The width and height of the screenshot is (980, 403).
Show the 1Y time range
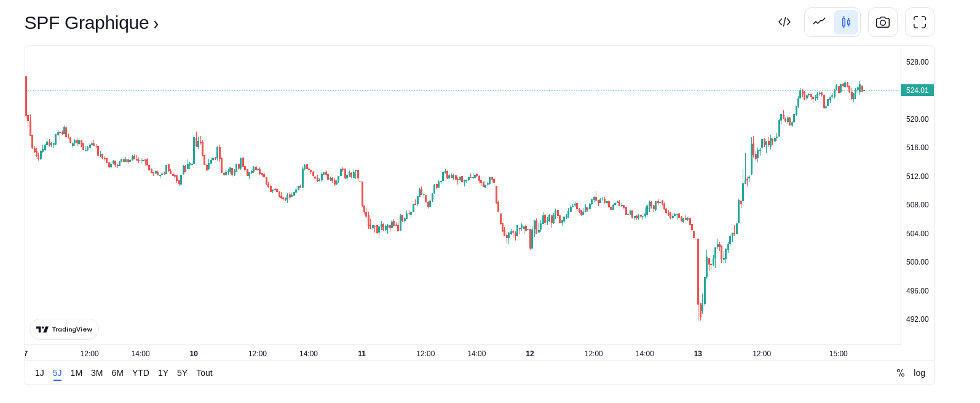(x=163, y=373)
